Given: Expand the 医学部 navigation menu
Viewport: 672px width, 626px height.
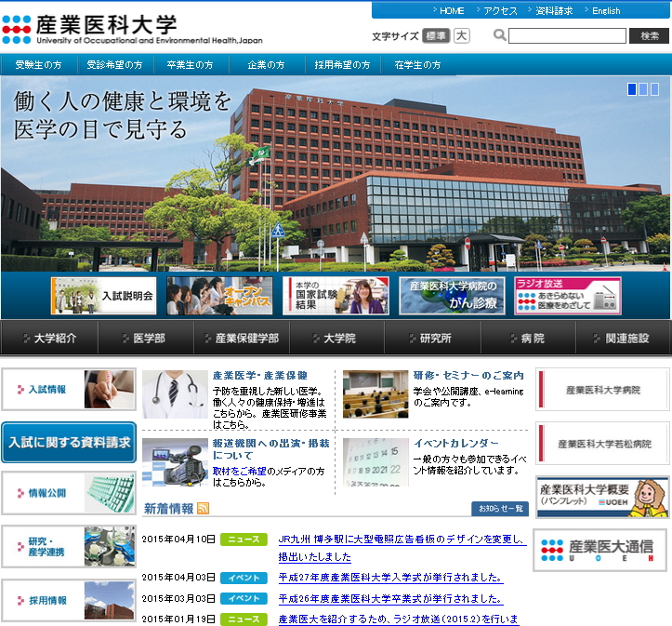Looking at the screenshot, I should pyautogui.click(x=144, y=339).
